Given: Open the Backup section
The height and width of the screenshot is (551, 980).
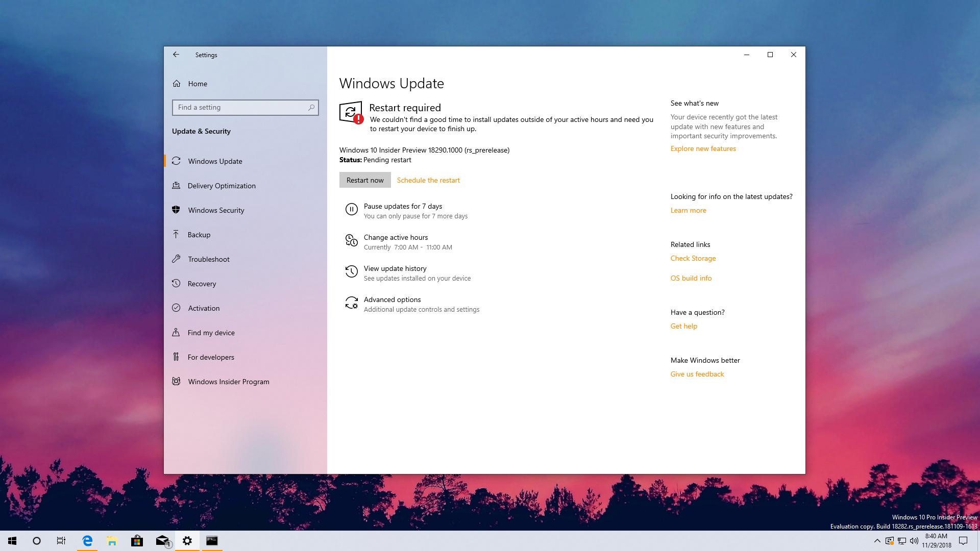Looking at the screenshot, I should point(199,234).
